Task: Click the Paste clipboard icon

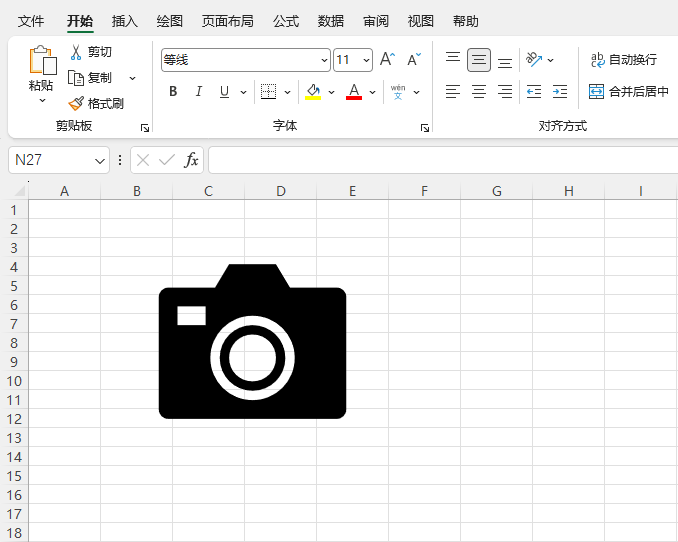Action: point(42,60)
